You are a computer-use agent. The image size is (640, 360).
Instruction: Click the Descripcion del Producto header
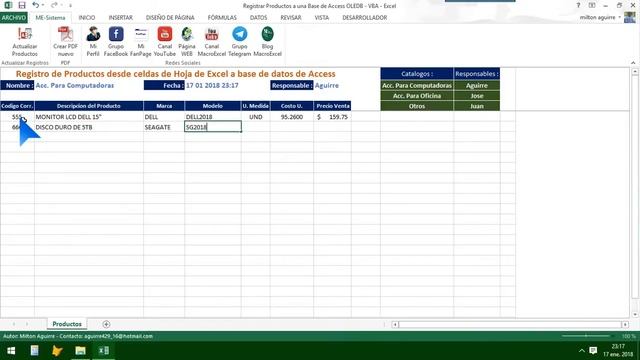click(89, 106)
